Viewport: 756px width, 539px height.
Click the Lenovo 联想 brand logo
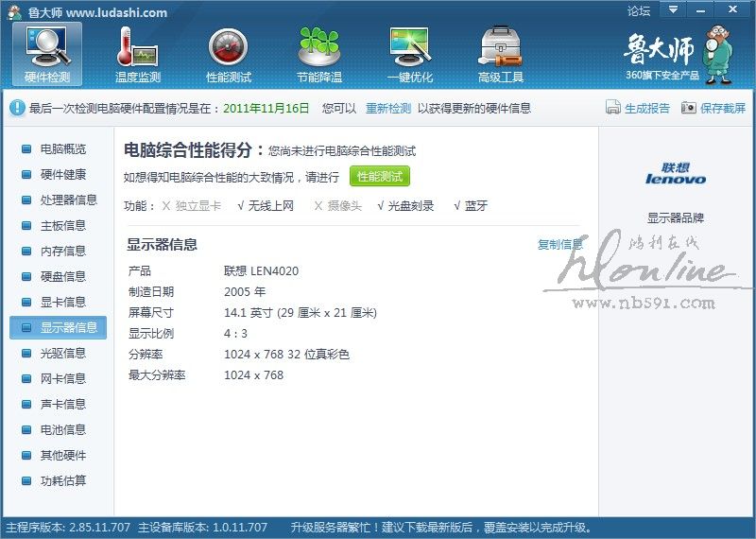pyautogui.click(x=676, y=174)
